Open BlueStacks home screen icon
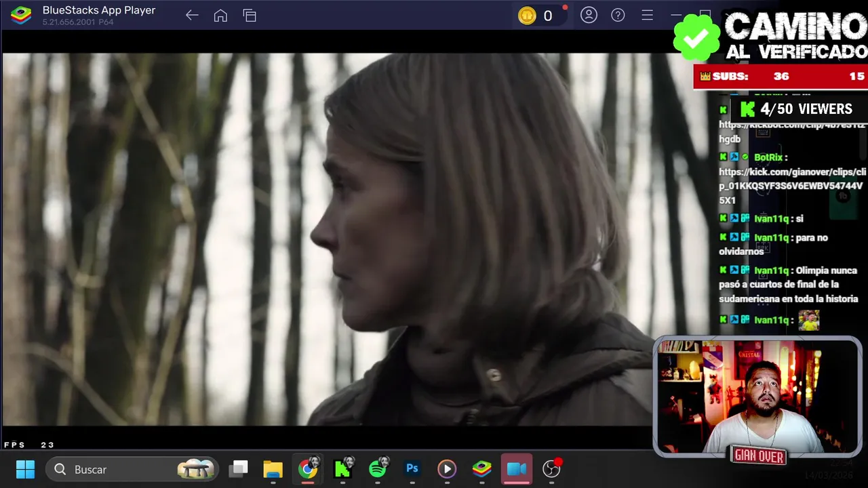The height and width of the screenshot is (488, 868). point(220,15)
